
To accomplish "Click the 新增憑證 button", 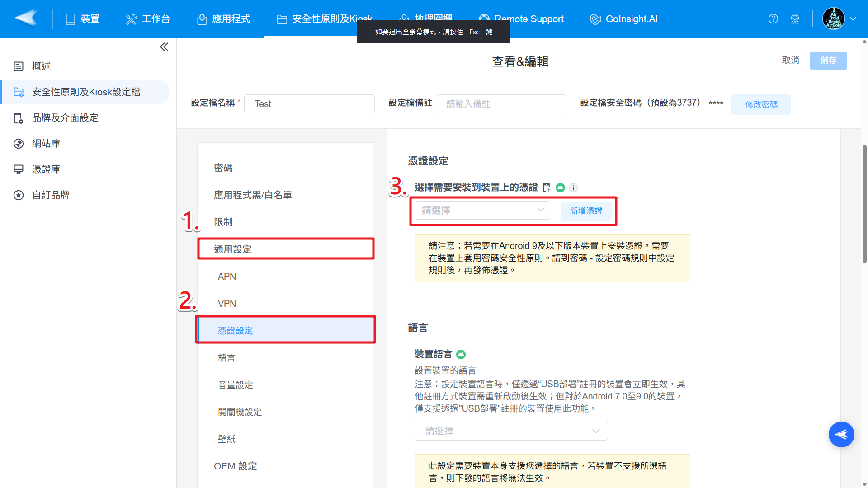I will tap(586, 211).
